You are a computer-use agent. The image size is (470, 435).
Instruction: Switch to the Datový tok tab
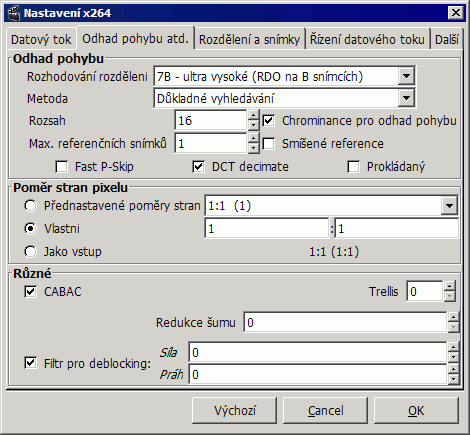[x=41, y=40]
